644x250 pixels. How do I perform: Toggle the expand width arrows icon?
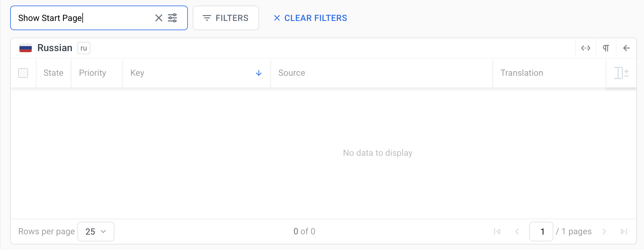(x=585, y=48)
